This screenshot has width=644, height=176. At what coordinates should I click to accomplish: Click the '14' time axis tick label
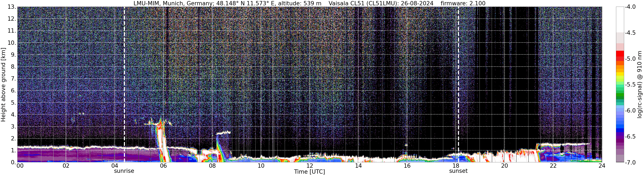[358, 166]
